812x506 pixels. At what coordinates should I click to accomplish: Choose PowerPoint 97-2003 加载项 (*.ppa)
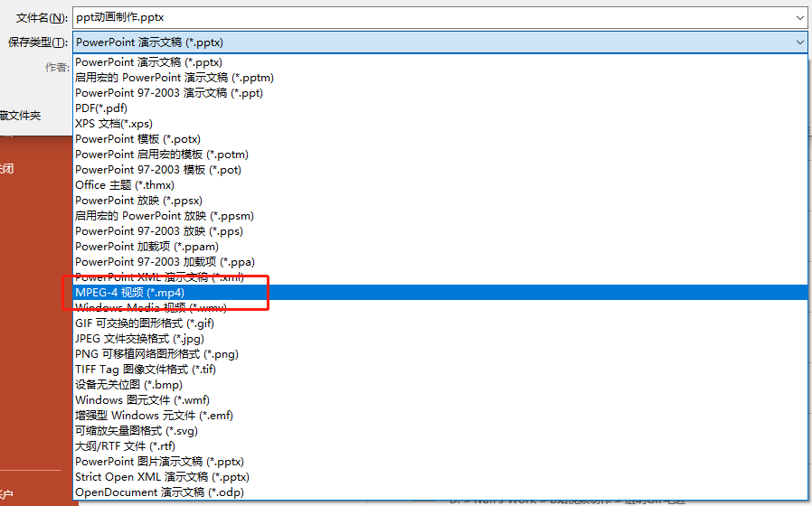click(x=440, y=262)
